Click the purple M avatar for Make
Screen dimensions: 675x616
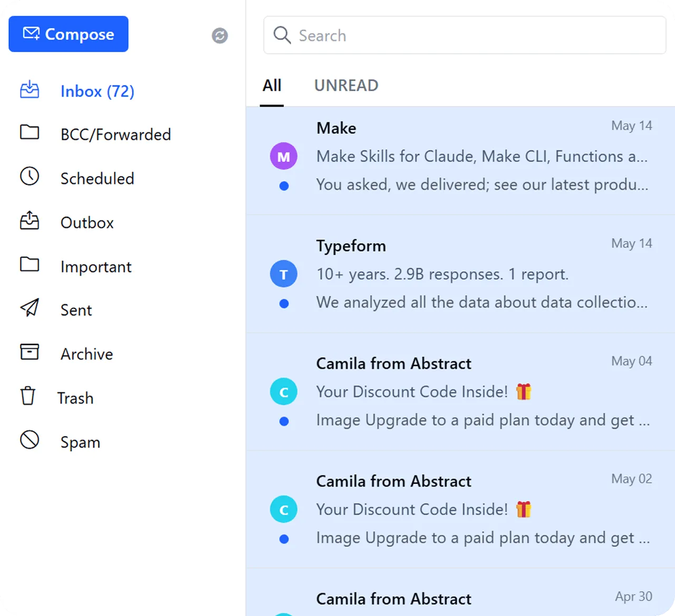pos(284,156)
